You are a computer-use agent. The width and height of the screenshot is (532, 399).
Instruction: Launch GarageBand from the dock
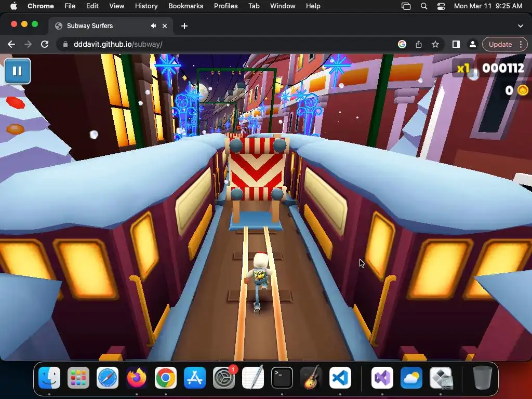[x=311, y=377]
